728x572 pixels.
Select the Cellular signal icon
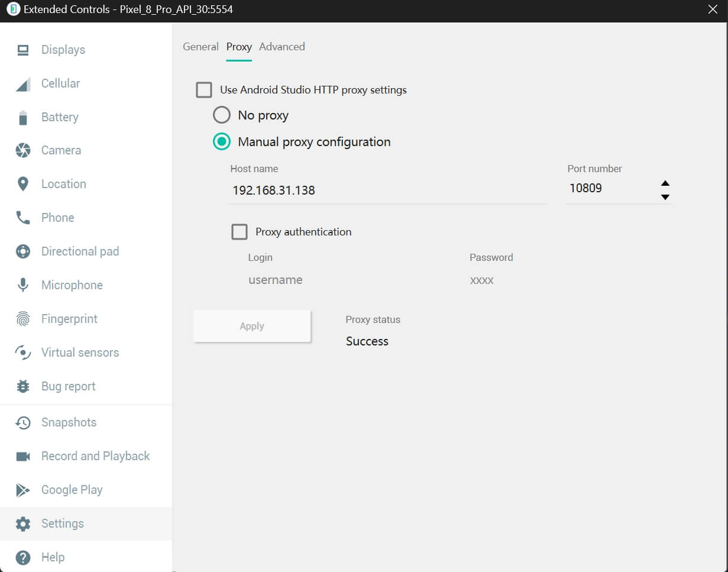[23, 84]
